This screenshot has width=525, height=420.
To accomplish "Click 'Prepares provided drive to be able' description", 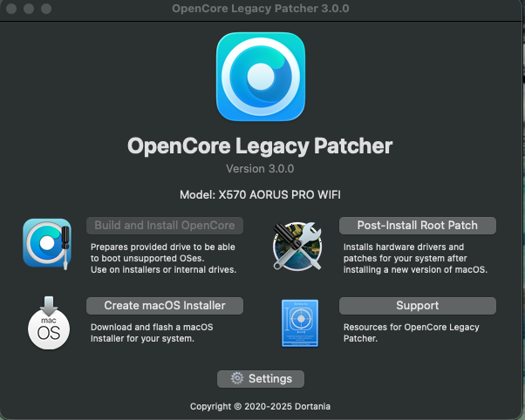I will pyautogui.click(x=163, y=247).
